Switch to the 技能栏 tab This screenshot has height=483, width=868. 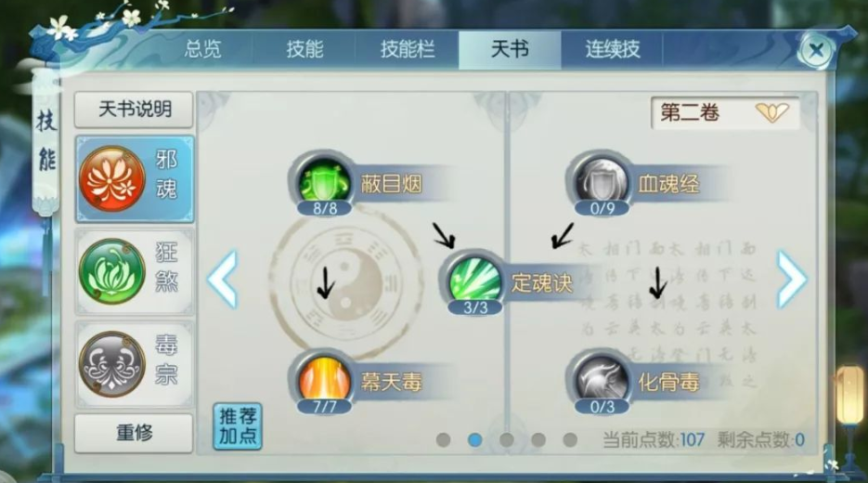point(408,49)
